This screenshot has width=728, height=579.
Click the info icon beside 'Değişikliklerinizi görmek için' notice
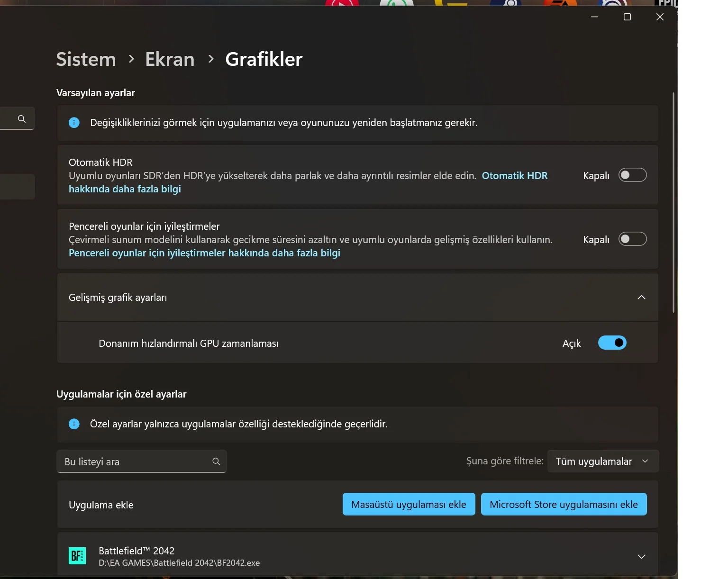coord(74,123)
